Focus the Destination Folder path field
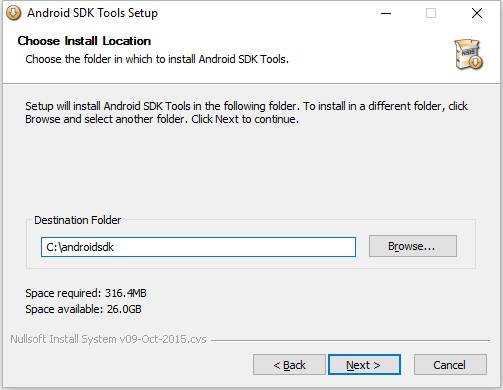 (x=198, y=247)
